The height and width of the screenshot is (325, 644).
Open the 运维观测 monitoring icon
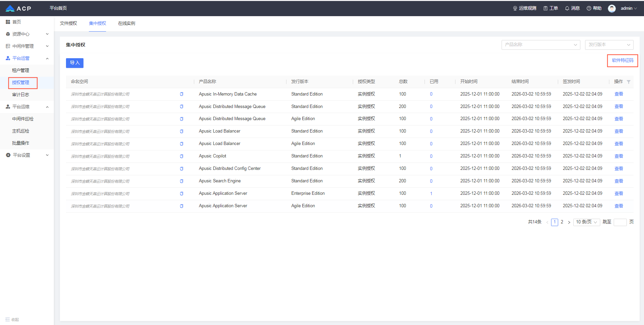515,8
